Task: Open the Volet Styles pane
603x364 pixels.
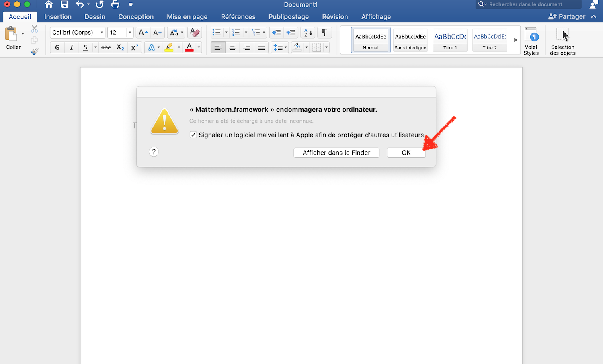Action: click(531, 41)
